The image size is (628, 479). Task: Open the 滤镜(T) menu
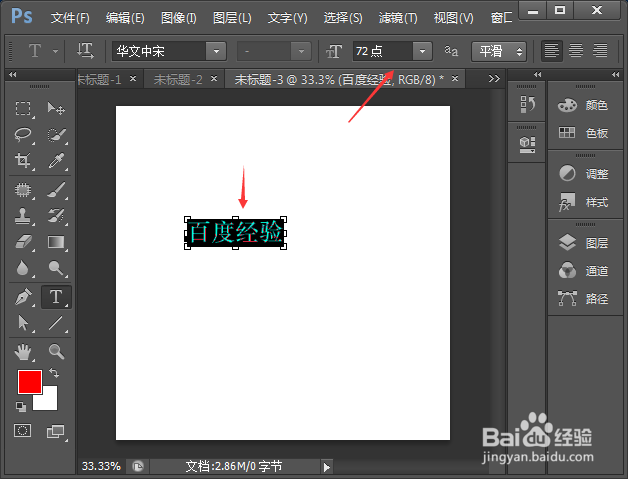398,18
